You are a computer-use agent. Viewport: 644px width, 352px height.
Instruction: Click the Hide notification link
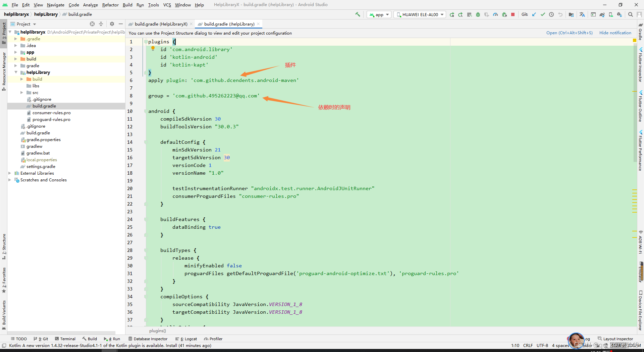pyautogui.click(x=615, y=33)
